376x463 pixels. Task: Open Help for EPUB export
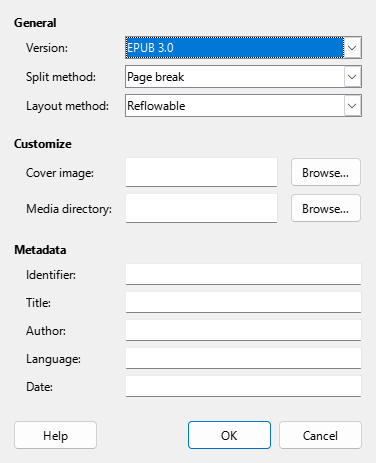click(55, 435)
